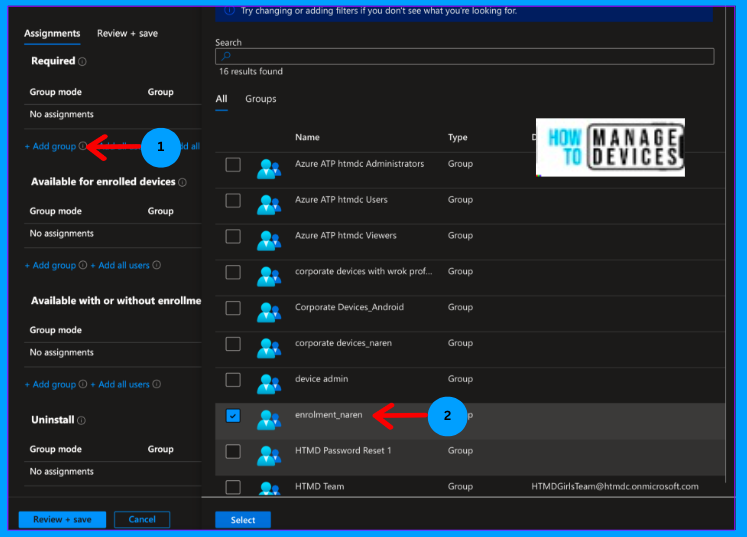Check Azure ATP htmdc Users checkbox

coord(233,201)
